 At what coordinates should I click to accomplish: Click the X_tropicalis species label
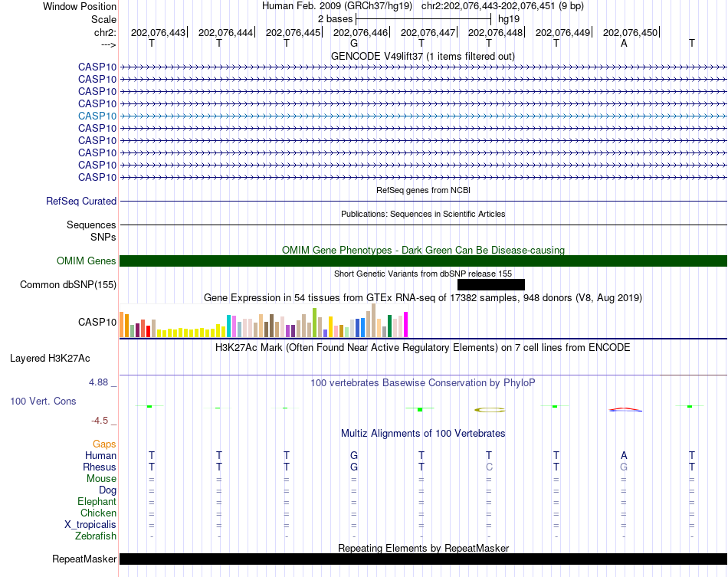tap(90, 525)
